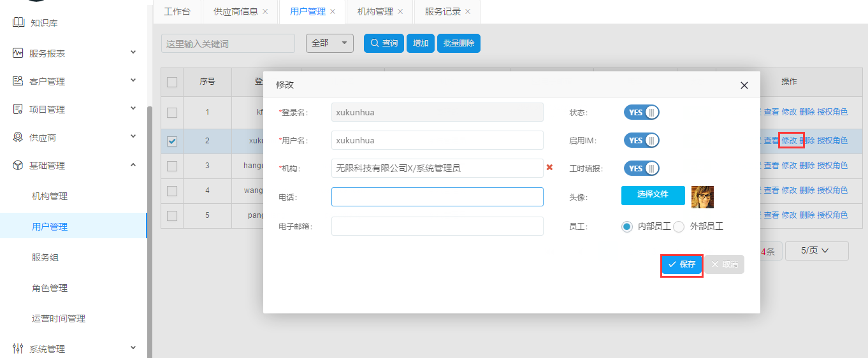Select the 外部员工 radio button
Viewport: 868px width, 358px height.
coord(679,227)
